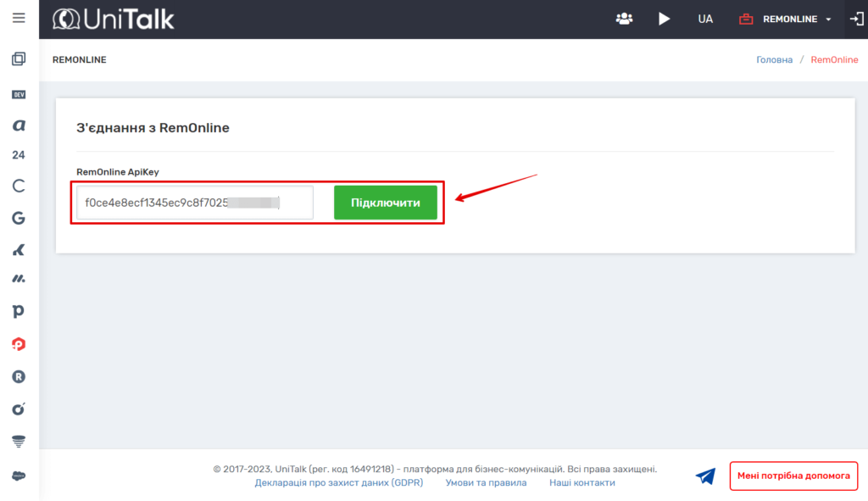868x501 pixels.
Task: Open the users group icon in header
Action: point(624,19)
